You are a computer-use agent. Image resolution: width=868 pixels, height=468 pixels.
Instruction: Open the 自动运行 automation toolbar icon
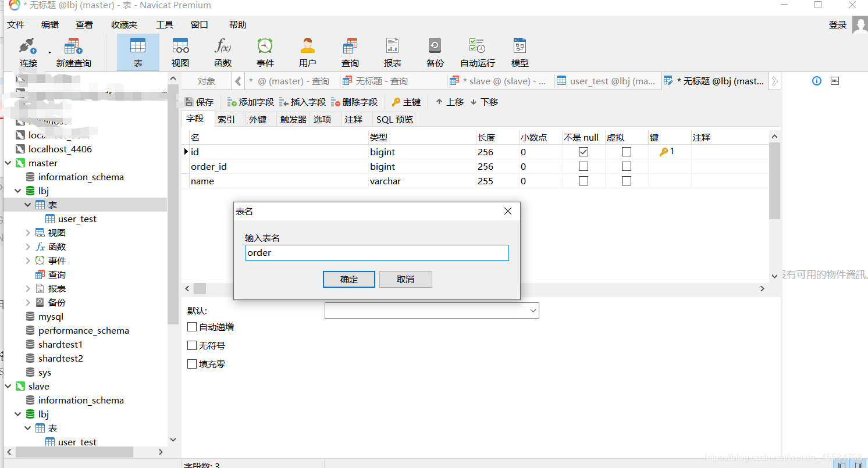click(478, 52)
